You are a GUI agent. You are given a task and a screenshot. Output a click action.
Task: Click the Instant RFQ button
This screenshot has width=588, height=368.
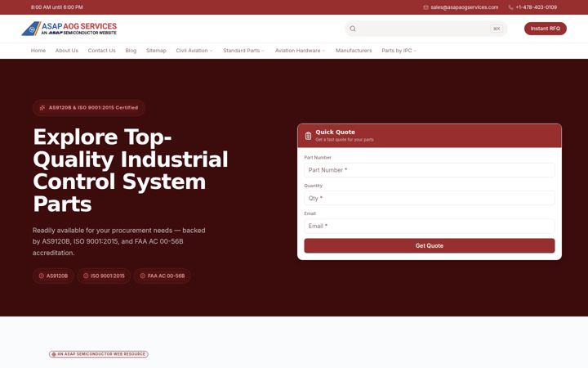[x=546, y=29]
